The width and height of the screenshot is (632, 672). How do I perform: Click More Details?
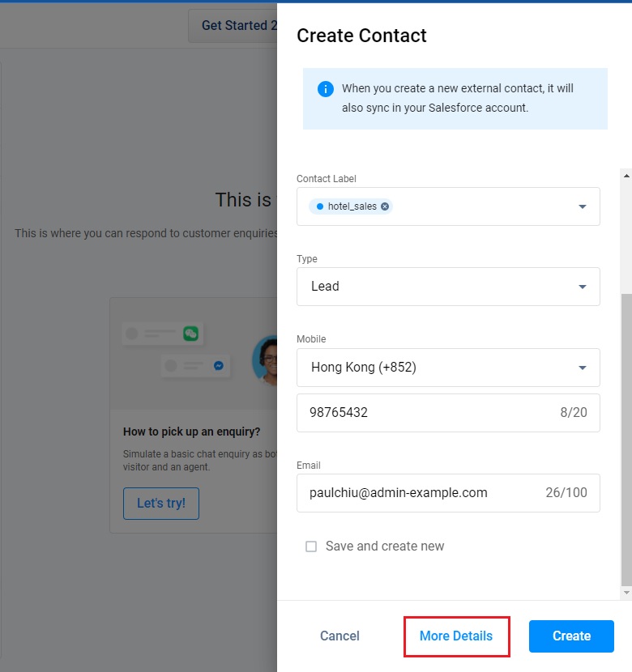[456, 636]
